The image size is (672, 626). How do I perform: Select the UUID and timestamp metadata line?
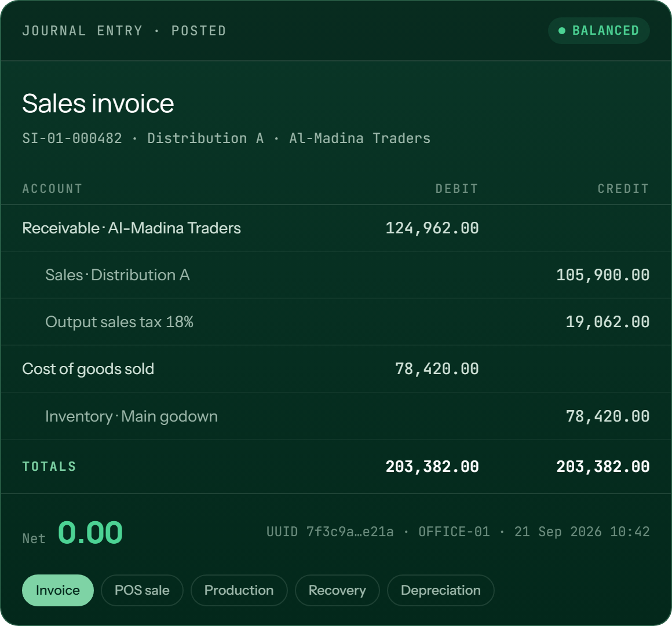point(458,532)
